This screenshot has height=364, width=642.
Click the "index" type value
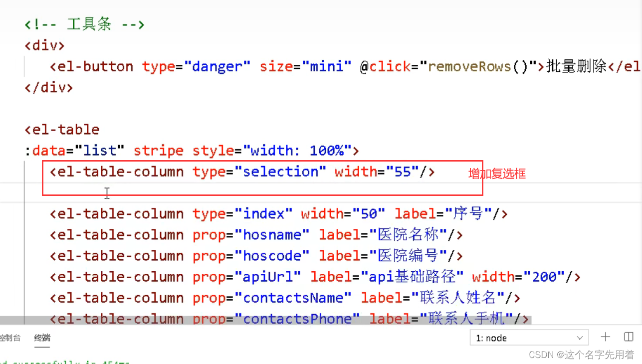[263, 213]
